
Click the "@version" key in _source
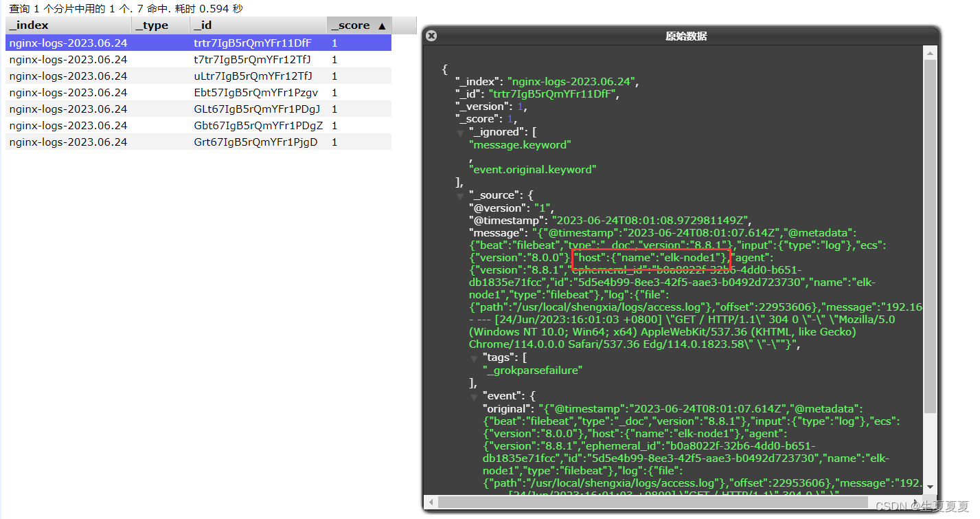click(499, 208)
